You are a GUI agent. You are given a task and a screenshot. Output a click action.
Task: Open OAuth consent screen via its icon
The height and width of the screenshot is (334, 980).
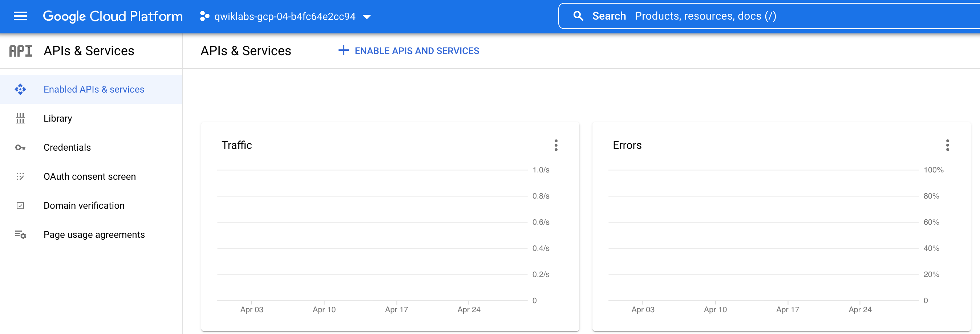(20, 176)
